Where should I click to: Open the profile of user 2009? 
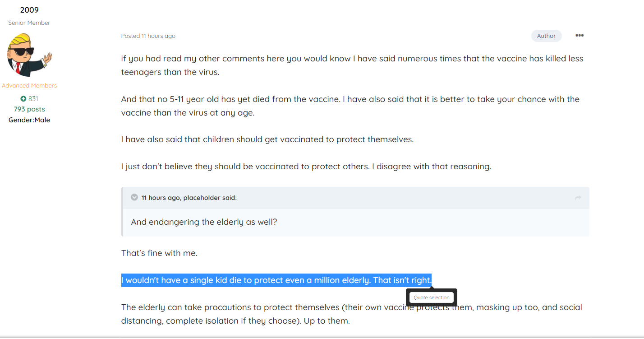tap(29, 10)
